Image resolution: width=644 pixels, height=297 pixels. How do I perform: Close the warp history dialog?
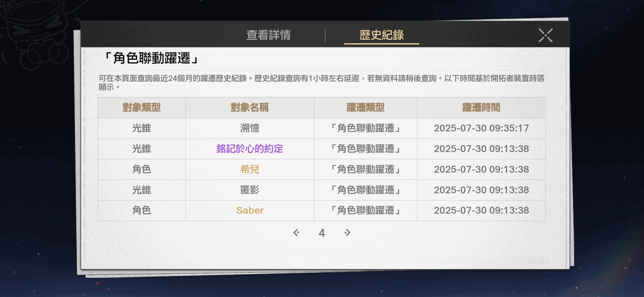[x=545, y=35]
